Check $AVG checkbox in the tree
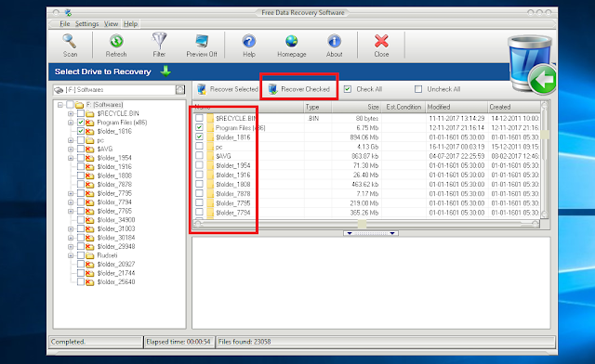Image resolution: width=595 pixels, height=364 pixels. tap(81, 149)
